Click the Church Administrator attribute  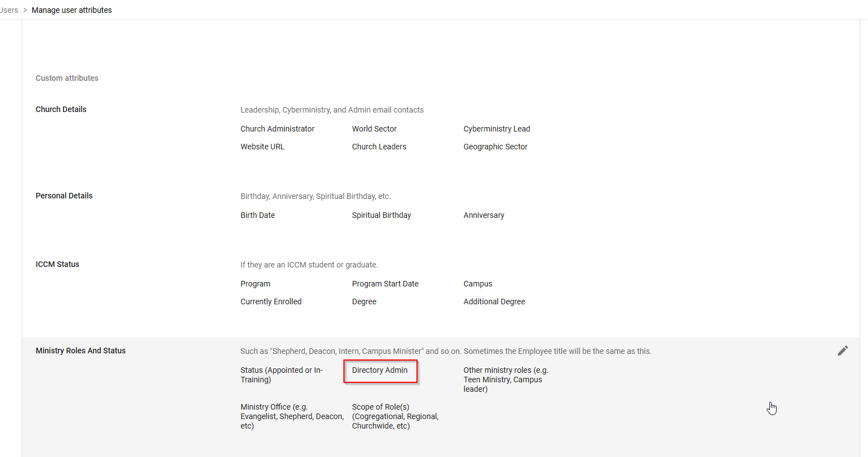[277, 129]
